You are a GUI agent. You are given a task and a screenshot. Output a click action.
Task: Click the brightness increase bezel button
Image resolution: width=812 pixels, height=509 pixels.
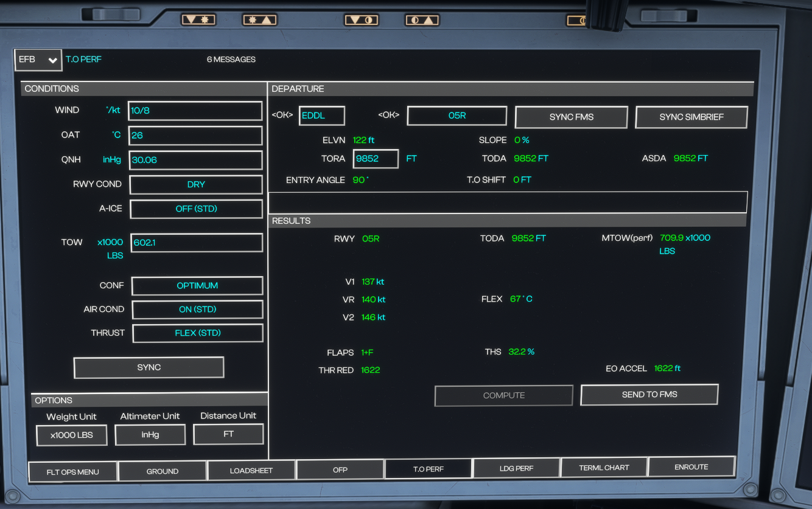click(259, 20)
